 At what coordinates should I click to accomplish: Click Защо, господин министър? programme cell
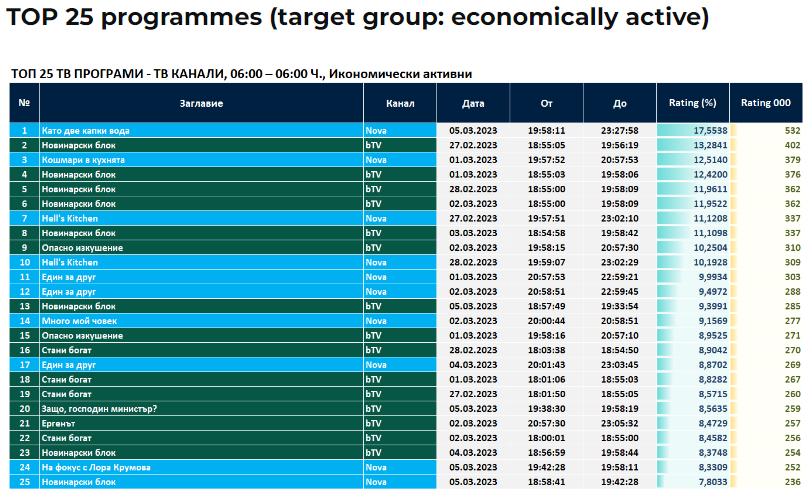click(x=99, y=408)
